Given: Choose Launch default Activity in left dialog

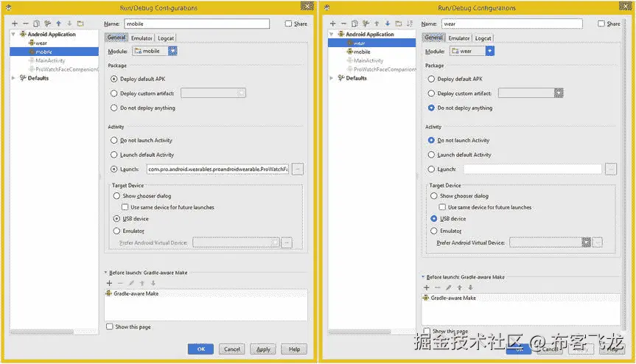Looking at the screenshot, I should 114,155.
